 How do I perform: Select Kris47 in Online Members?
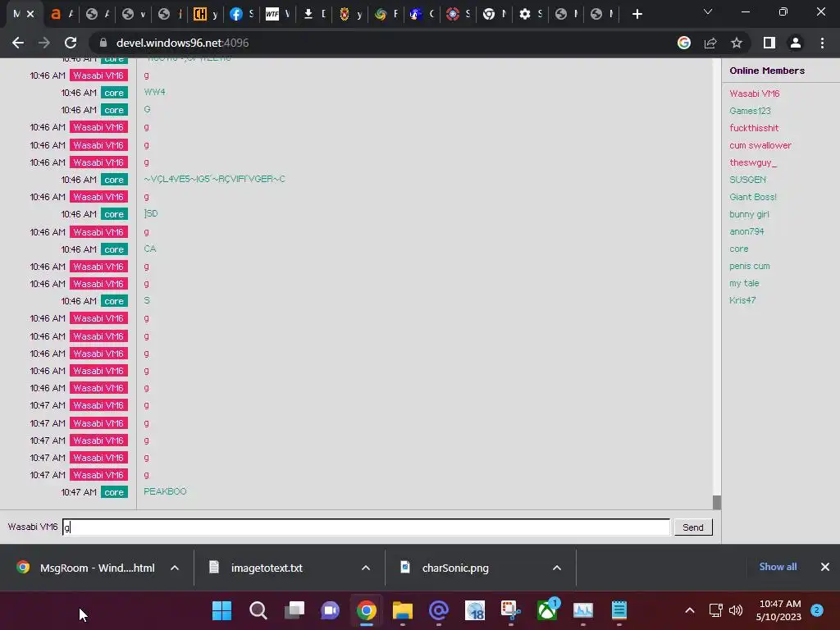click(x=742, y=300)
